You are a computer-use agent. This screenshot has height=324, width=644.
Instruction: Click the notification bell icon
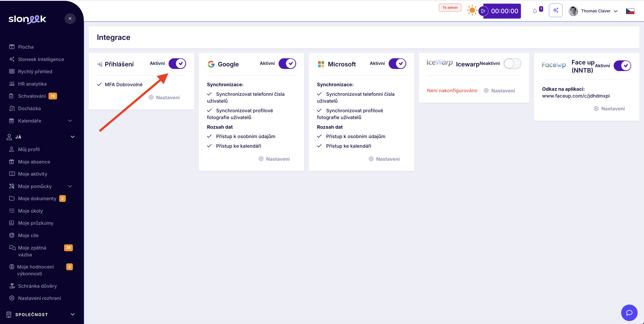[x=535, y=11]
